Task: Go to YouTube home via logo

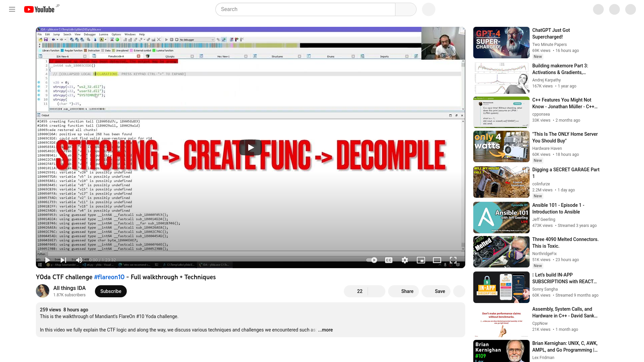Action: pos(39,9)
